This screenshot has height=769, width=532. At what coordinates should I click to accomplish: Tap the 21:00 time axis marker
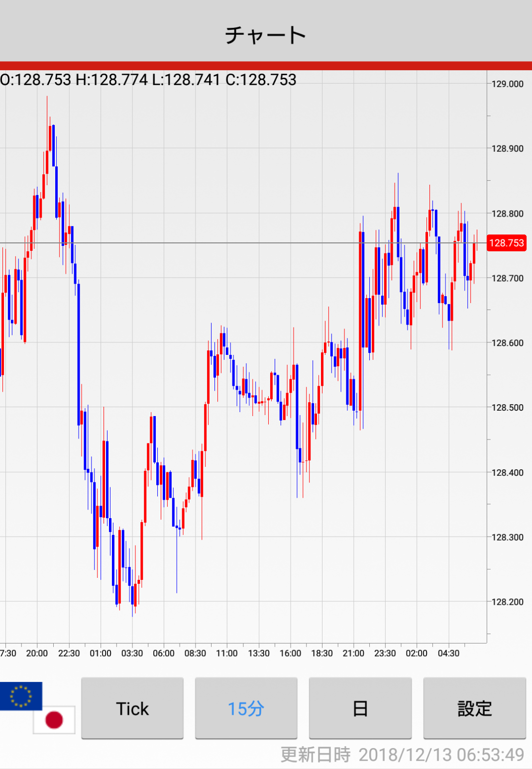(x=353, y=653)
